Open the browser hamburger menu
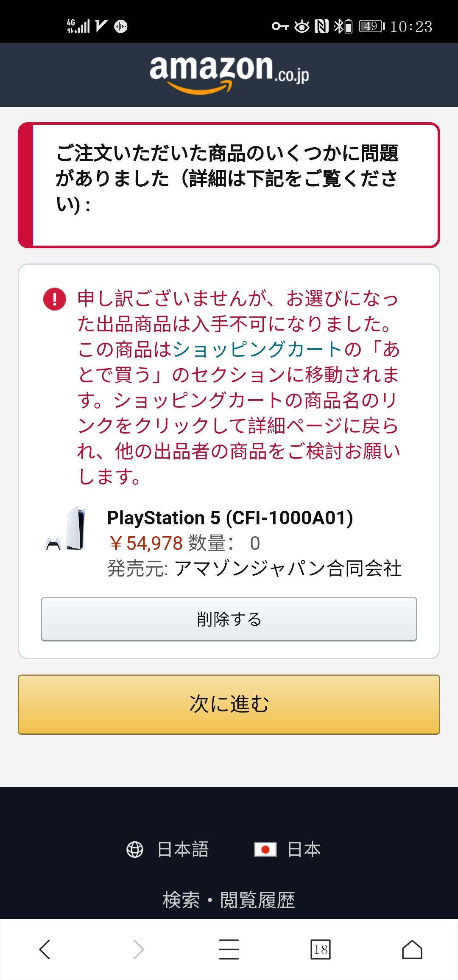Viewport: 458px width, 980px height. pyautogui.click(x=229, y=949)
